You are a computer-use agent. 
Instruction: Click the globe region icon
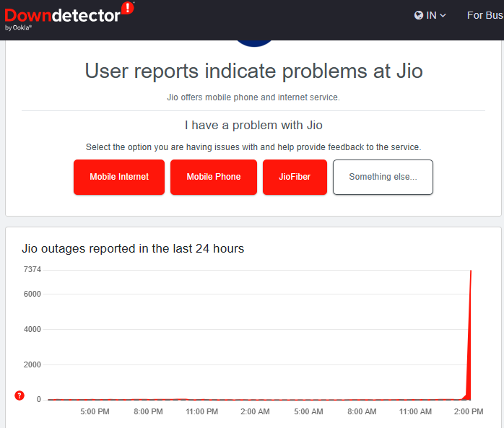pyautogui.click(x=419, y=15)
